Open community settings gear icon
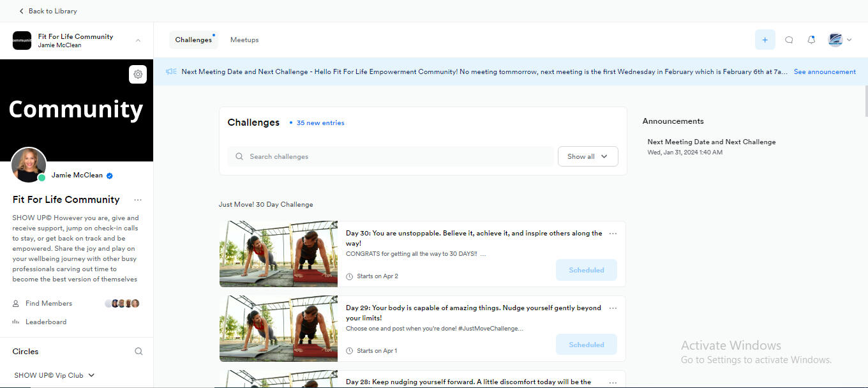Viewport: 868px width, 388px height. coord(138,75)
